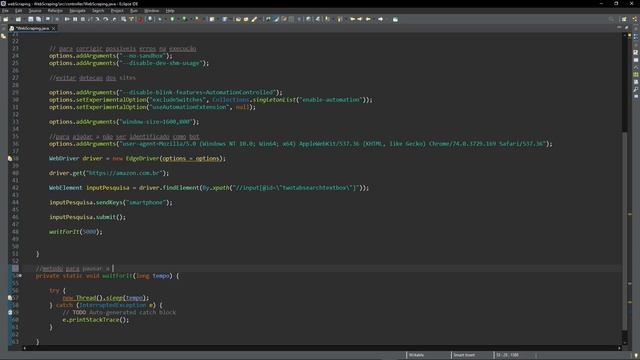Click the inputPesquisa.sendKeys("smartphone") line
This screenshot has height=360, width=640.
pyautogui.click(x=111, y=202)
